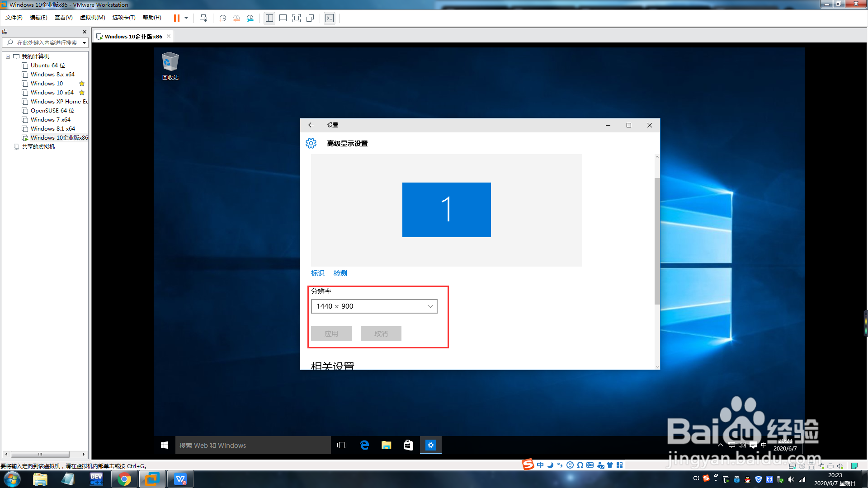Enter full screen mode
The width and height of the screenshot is (868, 488).
click(x=297, y=18)
